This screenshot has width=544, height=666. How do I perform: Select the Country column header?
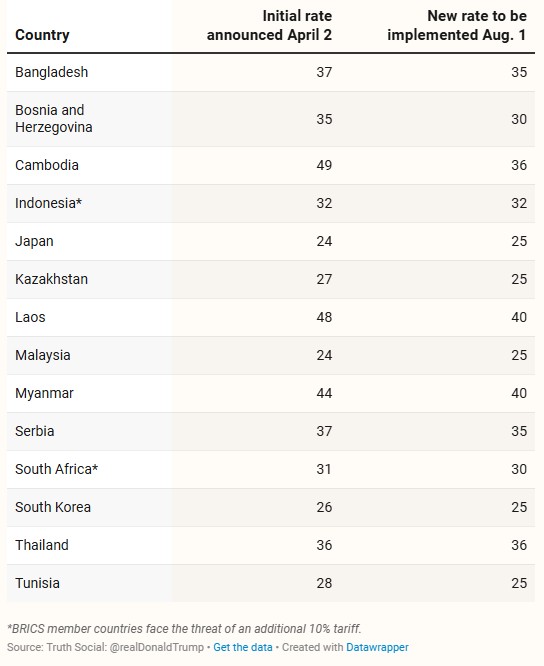coord(42,35)
